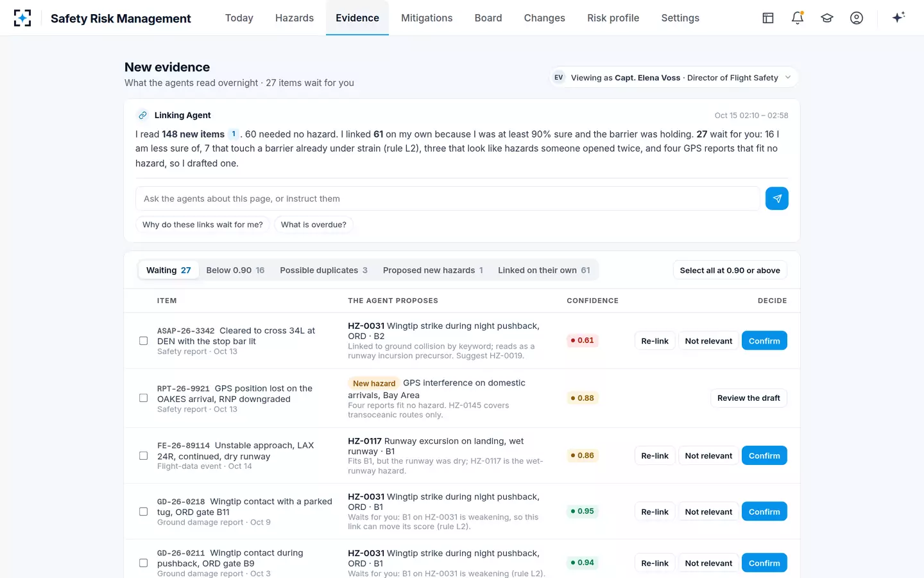
Task: Open the AI sparkle assistant icon
Action: coord(898,17)
